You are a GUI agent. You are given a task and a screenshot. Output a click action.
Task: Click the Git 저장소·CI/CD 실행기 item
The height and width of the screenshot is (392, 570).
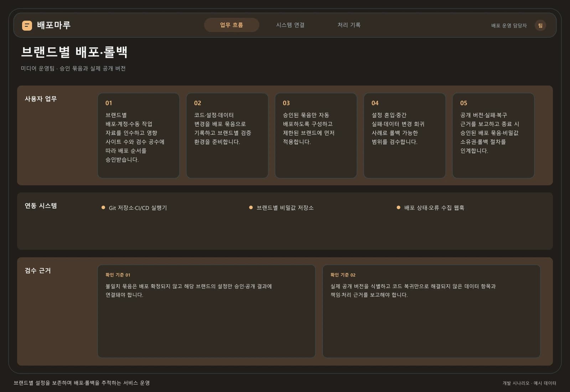(x=138, y=208)
